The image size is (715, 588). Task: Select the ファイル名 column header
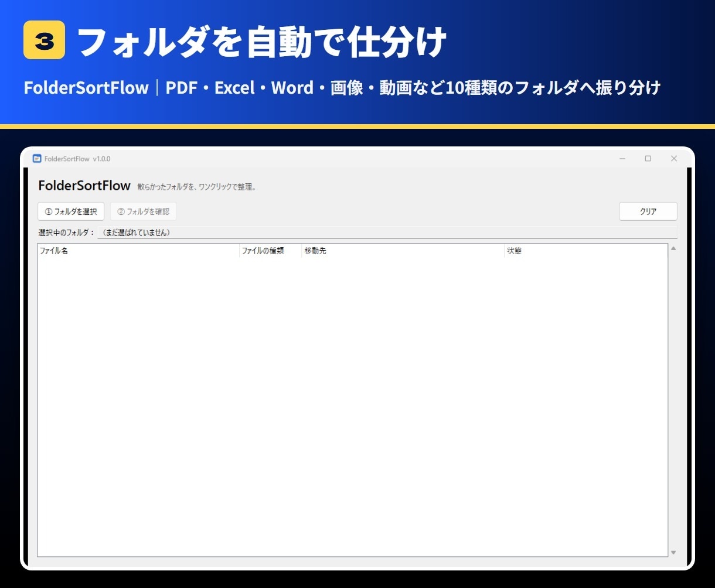tap(138, 251)
